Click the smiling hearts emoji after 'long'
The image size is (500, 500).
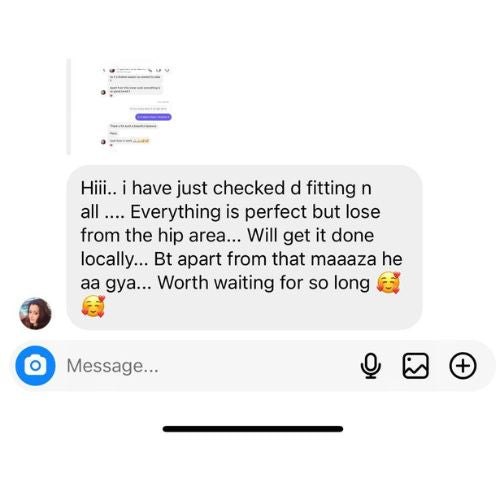pos(388,283)
